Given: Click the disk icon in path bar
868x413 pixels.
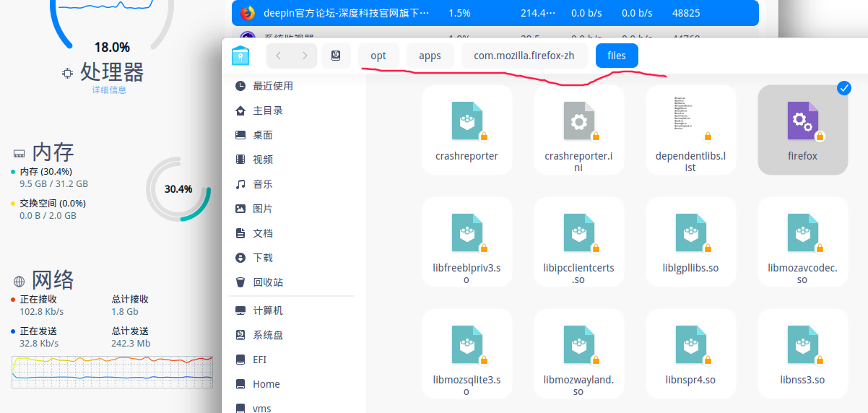Looking at the screenshot, I should click(336, 56).
